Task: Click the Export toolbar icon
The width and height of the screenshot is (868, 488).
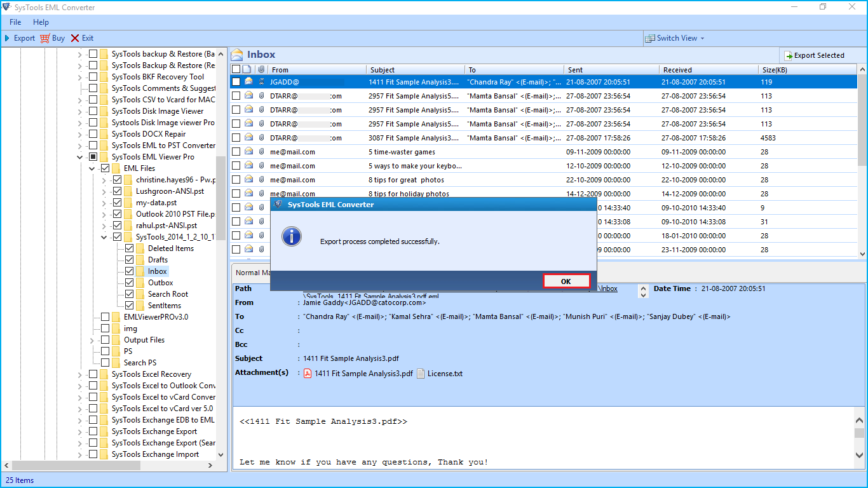Action: pyautogui.click(x=8, y=38)
